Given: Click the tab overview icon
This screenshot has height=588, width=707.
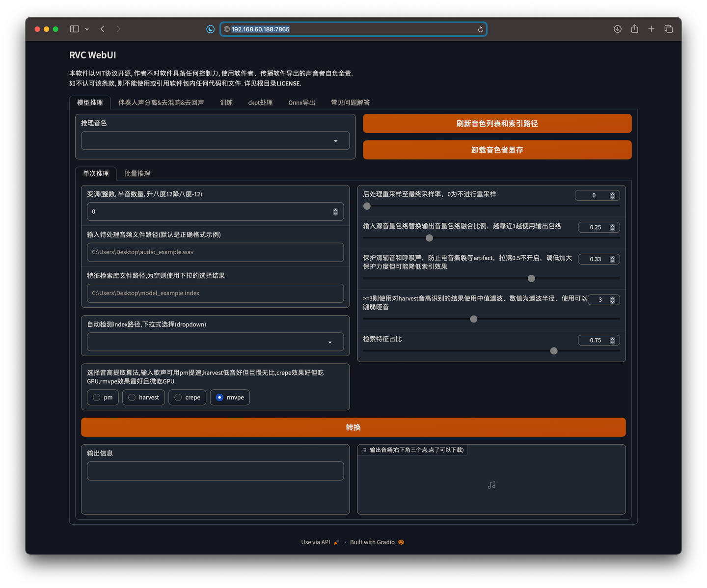Looking at the screenshot, I should (x=668, y=29).
